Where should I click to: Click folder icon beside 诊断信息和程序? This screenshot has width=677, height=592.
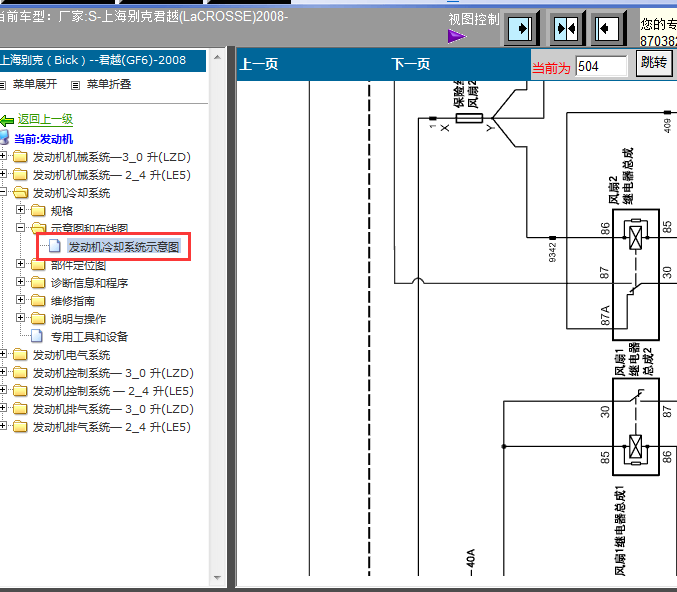(38, 282)
